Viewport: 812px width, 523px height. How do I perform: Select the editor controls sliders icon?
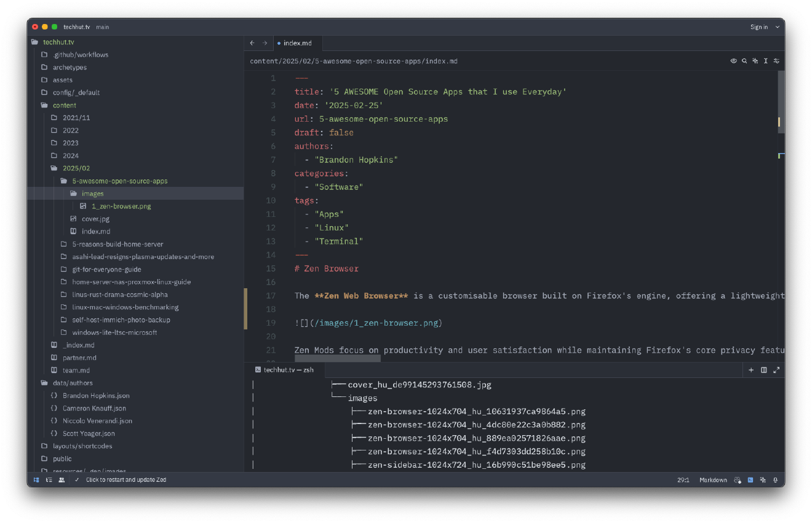coord(776,61)
